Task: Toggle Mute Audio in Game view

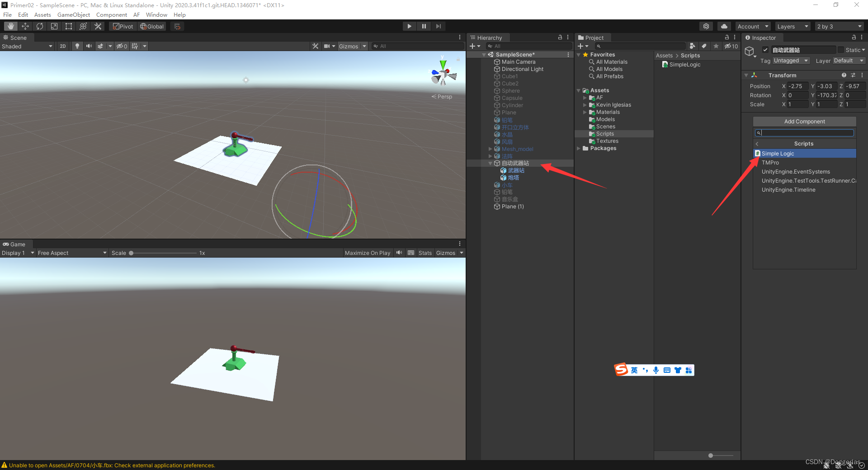Action: (x=399, y=253)
